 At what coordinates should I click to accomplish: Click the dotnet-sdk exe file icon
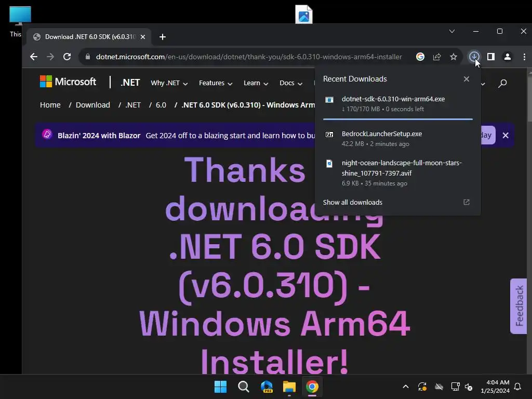(x=329, y=99)
